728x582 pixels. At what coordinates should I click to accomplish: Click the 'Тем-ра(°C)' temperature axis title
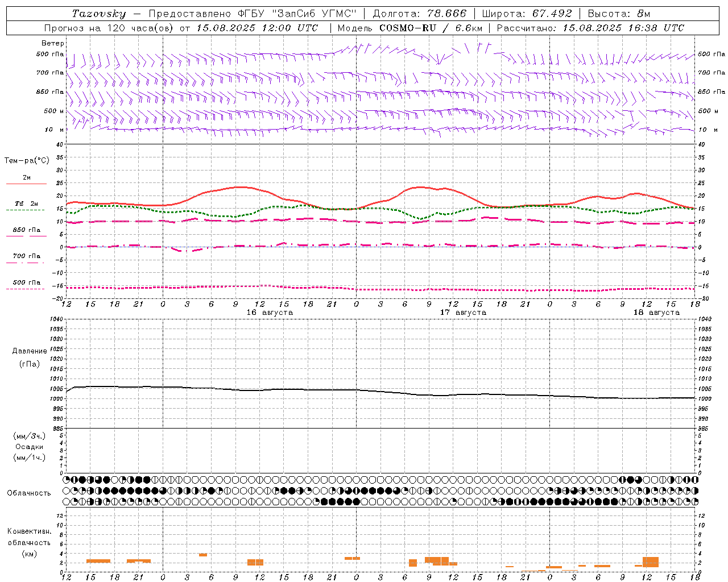27,161
